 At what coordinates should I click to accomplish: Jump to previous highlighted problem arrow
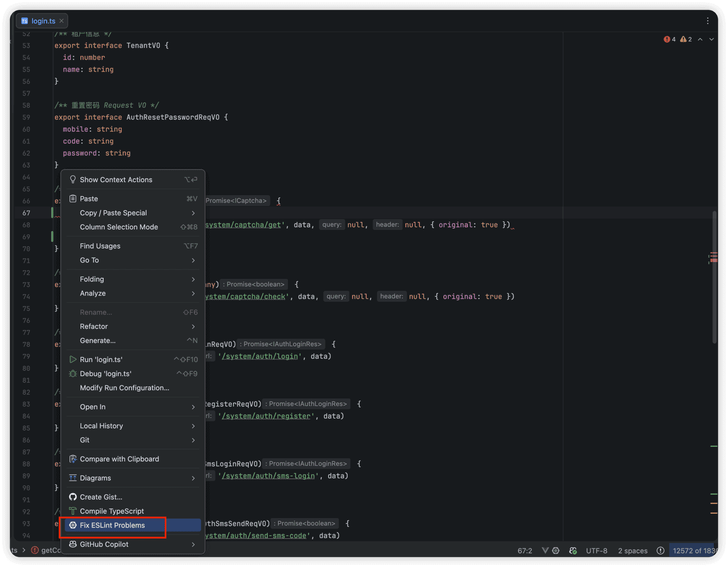(x=700, y=39)
